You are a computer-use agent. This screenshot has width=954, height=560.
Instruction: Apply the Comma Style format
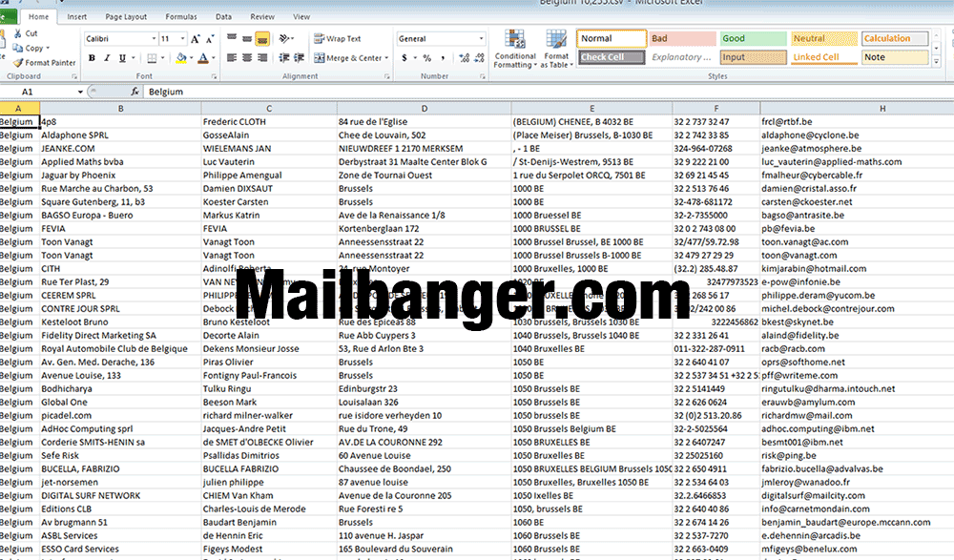[443, 58]
